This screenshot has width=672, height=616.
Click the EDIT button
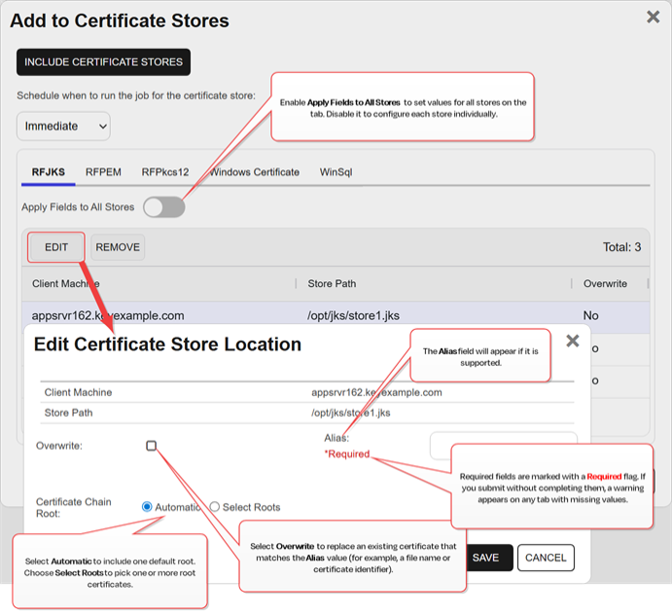click(56, 247)
